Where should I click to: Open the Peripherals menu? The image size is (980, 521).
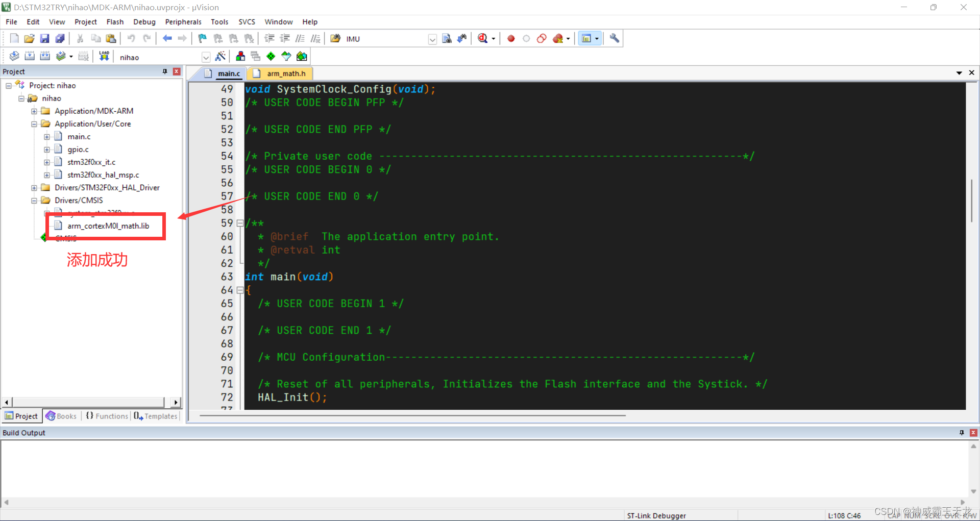pos(183,21)
